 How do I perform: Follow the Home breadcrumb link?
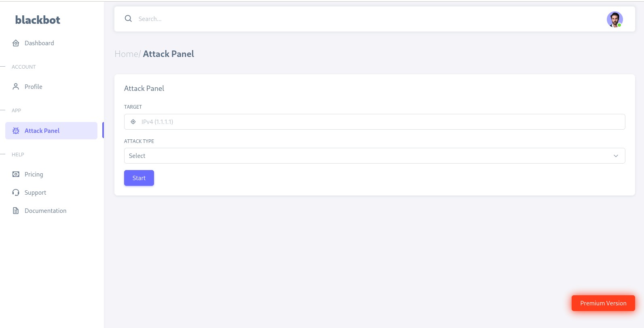pos(126,54)
